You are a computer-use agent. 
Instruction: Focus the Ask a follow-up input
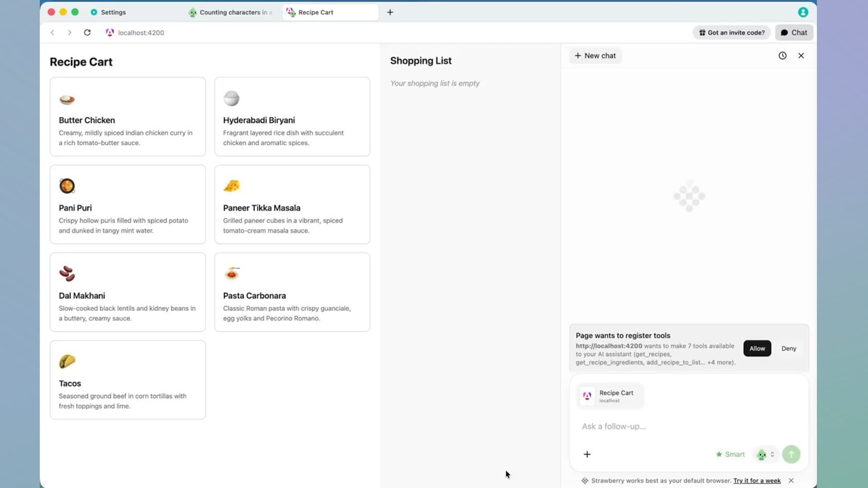click(x=687, y=426)
